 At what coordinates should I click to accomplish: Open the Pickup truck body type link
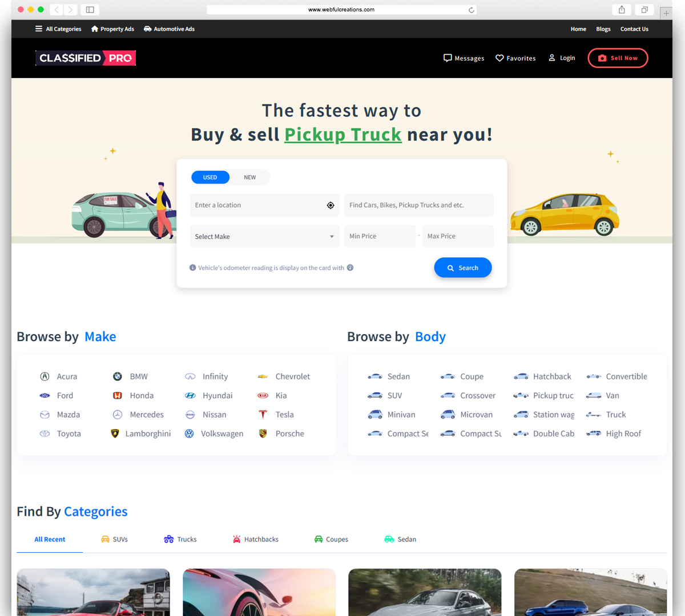(553, 396)
